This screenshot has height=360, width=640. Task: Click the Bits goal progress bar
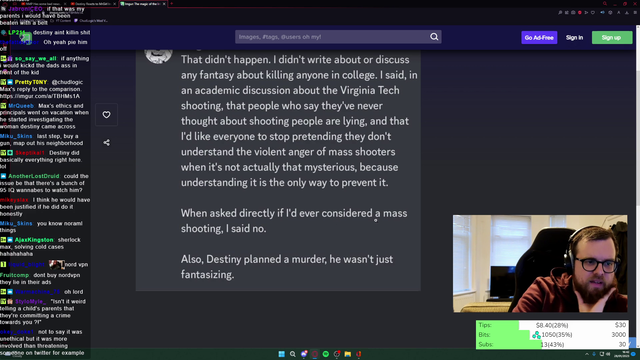click(552, 335)
